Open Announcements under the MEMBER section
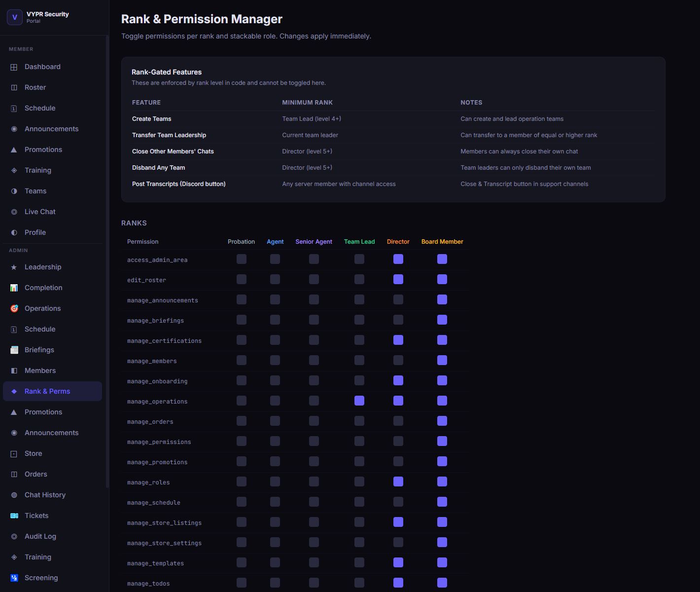The image size is (700, 592). coord(52,129)
